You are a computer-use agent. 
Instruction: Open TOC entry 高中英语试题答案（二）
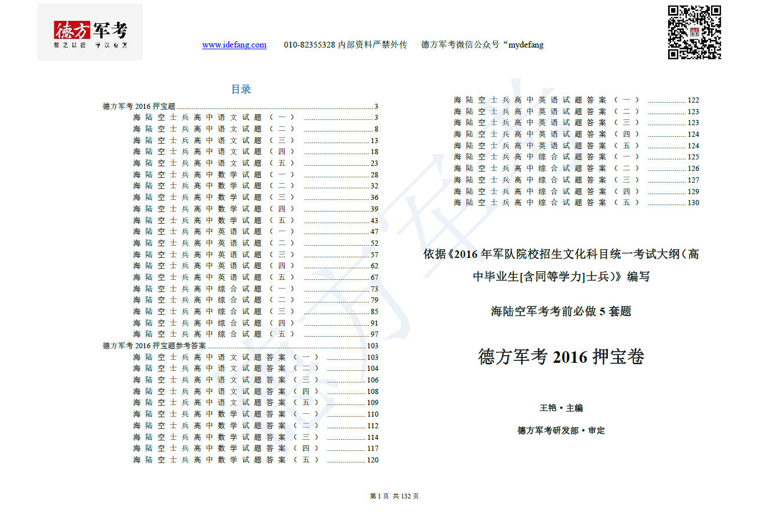[576, 111]
